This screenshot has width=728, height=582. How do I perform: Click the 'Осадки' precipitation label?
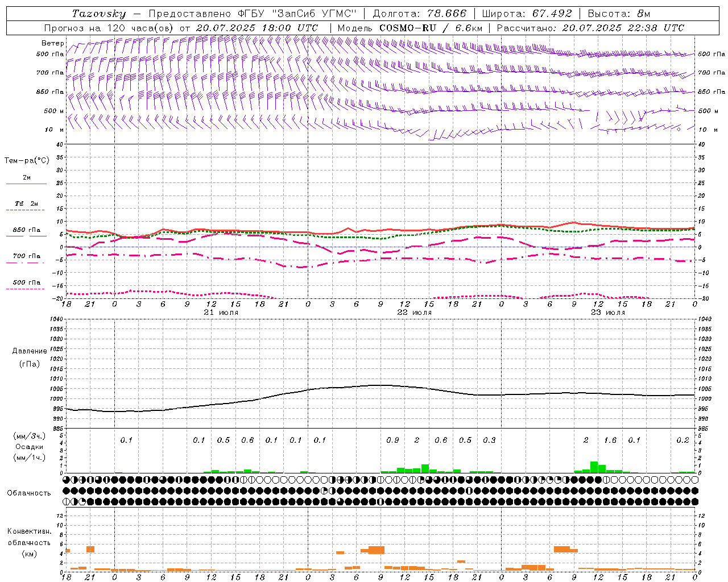coord(29,447)
